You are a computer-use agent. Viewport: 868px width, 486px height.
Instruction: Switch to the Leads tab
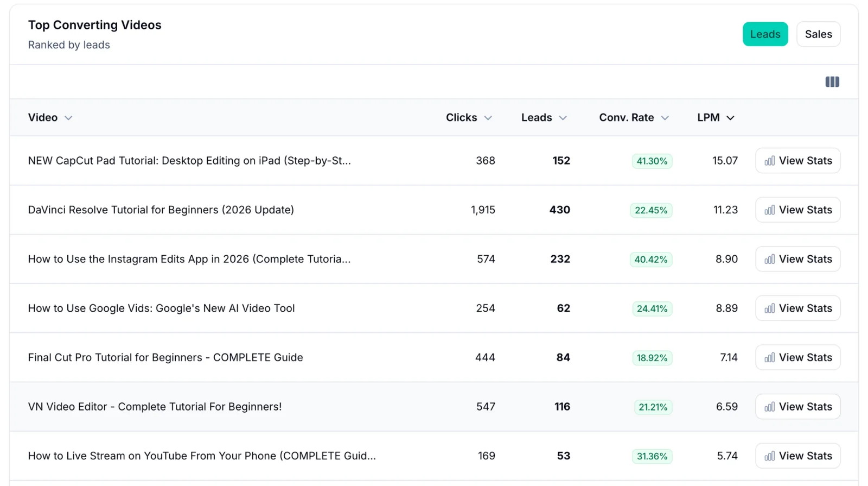click(x=765, y=34)
